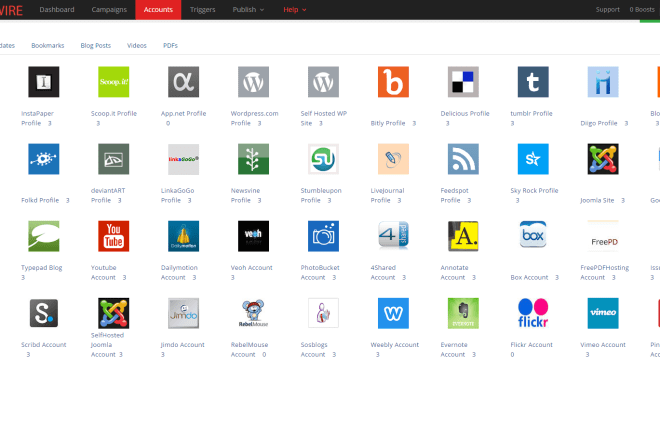Viewport: 660px width, 440px height.
Task: Click the Vimeo icon
Action: click(x=603, y=313)
